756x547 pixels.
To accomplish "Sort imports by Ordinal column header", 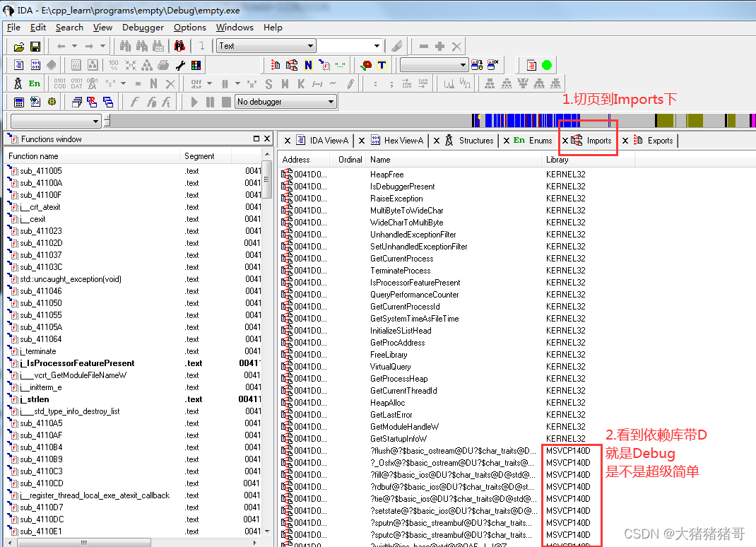I will (x=348, y=160).
